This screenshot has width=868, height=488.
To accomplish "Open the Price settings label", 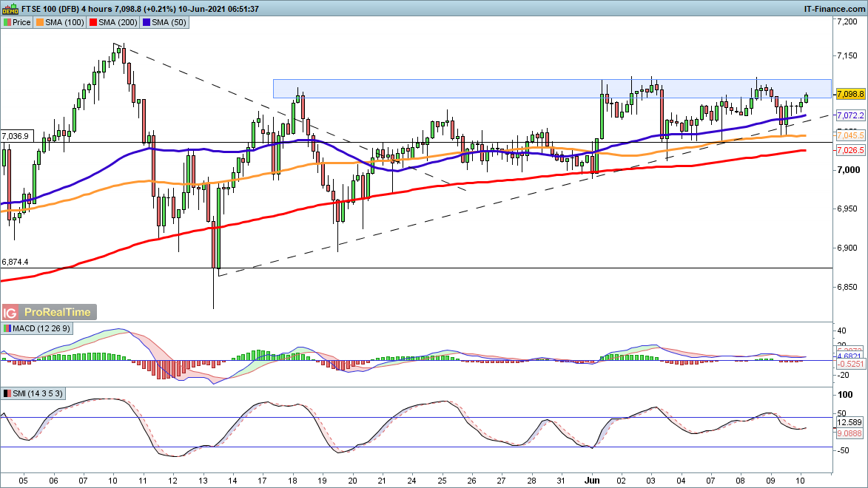I will 21,22.
